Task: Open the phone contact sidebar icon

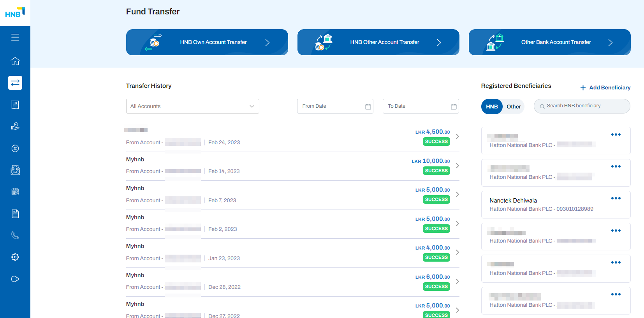Action: coord(15,235)
